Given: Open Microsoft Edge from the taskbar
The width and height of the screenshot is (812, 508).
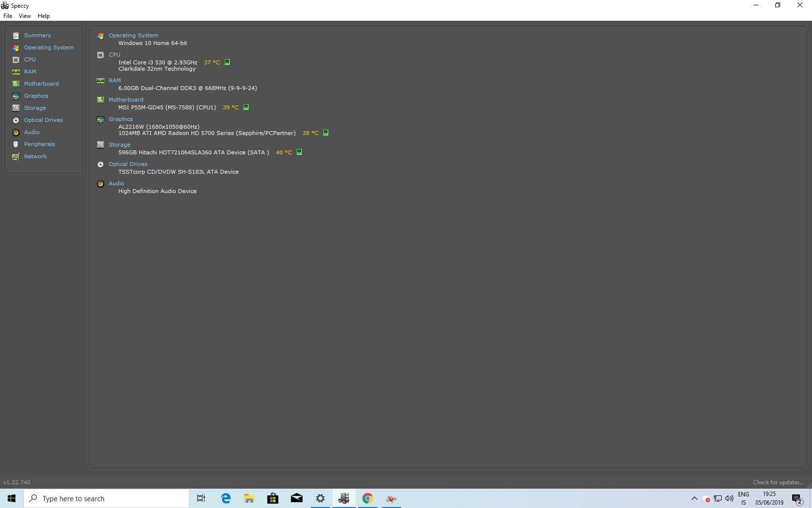Looking at the screenshot, I should click(225, 498).
